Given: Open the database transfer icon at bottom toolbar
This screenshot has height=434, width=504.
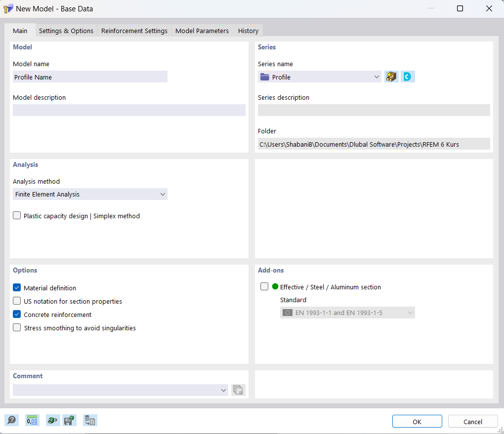Looking at the screenshot, I should [90, 420].
